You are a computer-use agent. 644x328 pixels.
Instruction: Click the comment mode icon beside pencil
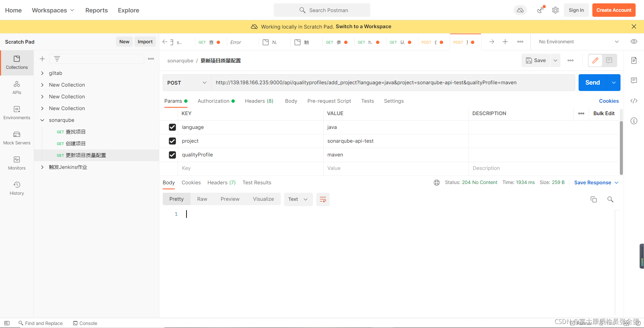point(609,60)
